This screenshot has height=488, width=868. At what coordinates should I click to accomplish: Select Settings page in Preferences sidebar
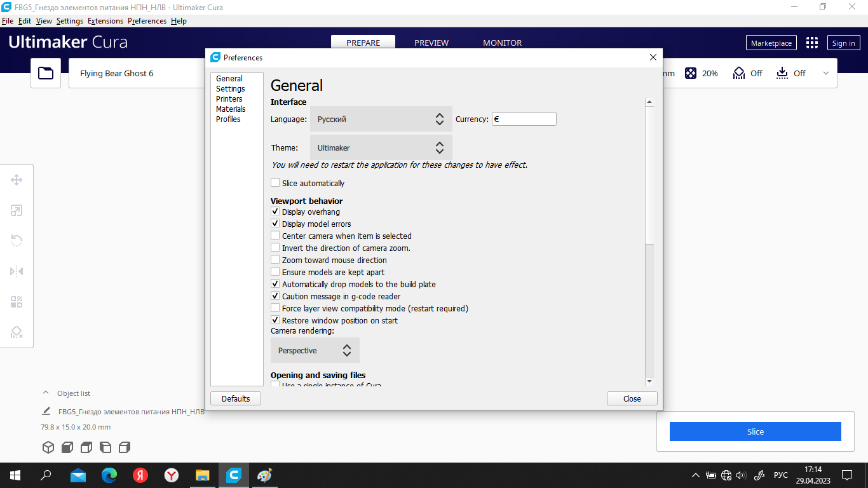[x=231, y=89]
